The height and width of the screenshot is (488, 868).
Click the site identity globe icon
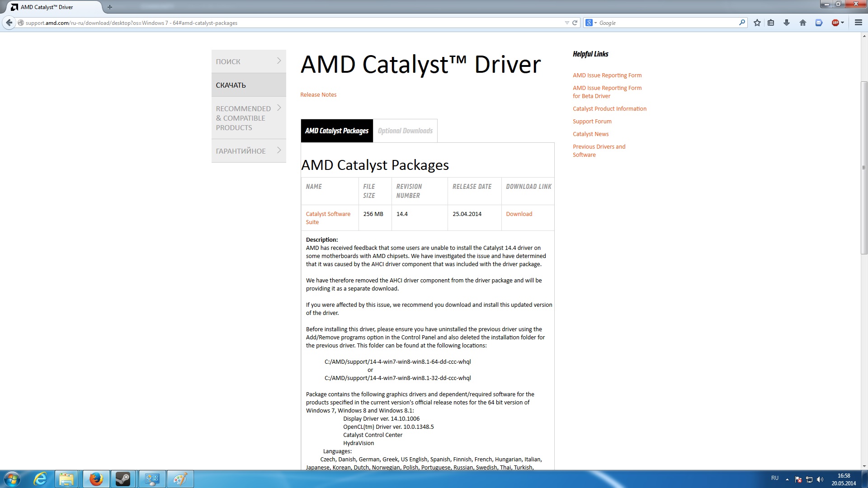[21, 23]
